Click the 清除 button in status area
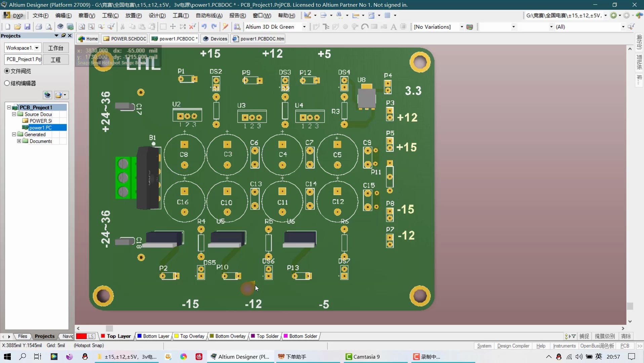Image resolution: width=644 pixels, height=363 pixels. (626, 336)
